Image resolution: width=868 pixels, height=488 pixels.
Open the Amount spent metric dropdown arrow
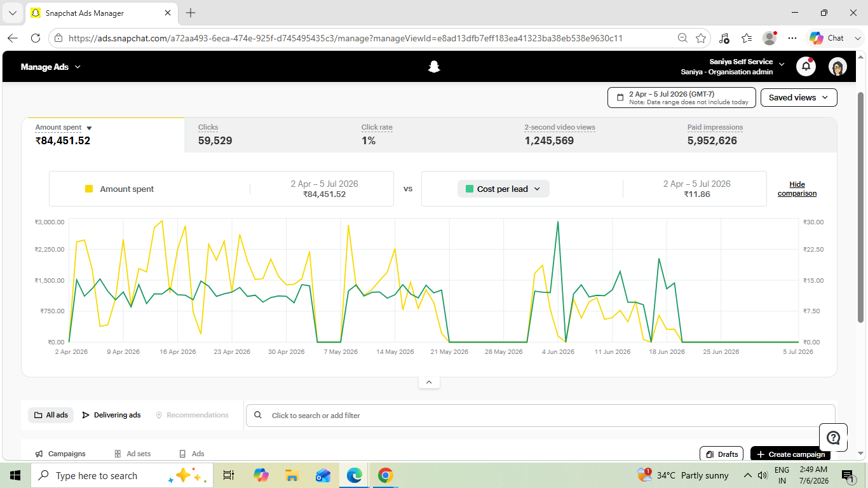tap(89, 128)
